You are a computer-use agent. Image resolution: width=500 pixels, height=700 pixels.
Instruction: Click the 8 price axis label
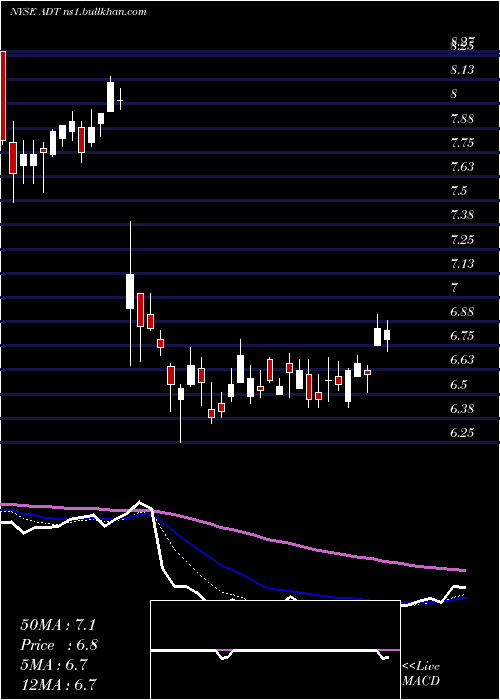(x=454, y=94)
